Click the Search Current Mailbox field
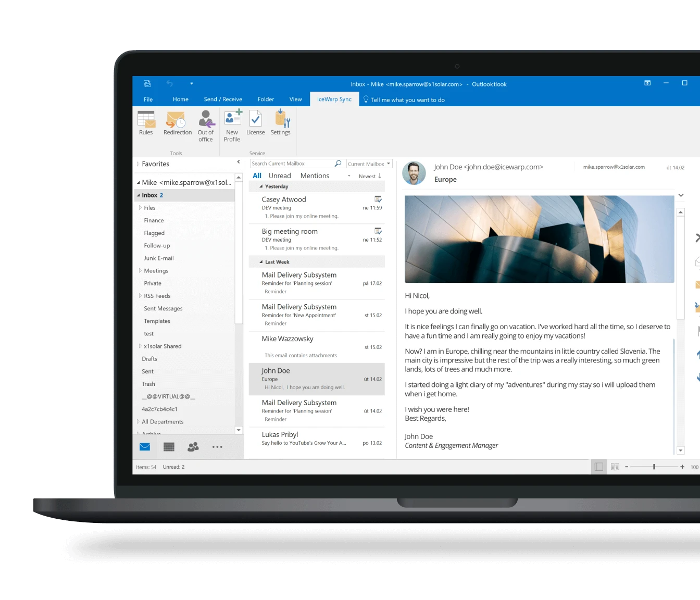This screenshot has width=700, height=600. point(292,164)
